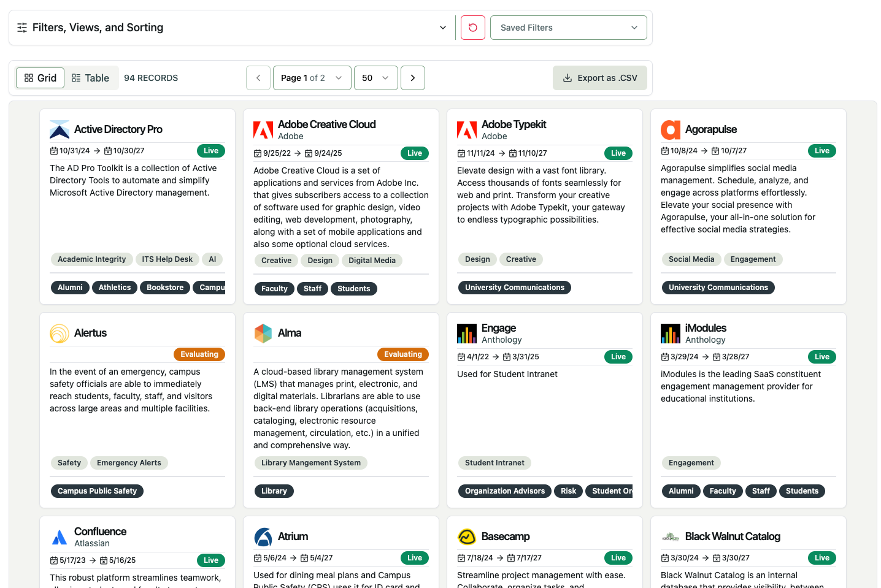Go to the next page
This screenshot has height=588, width=881.
413,78
